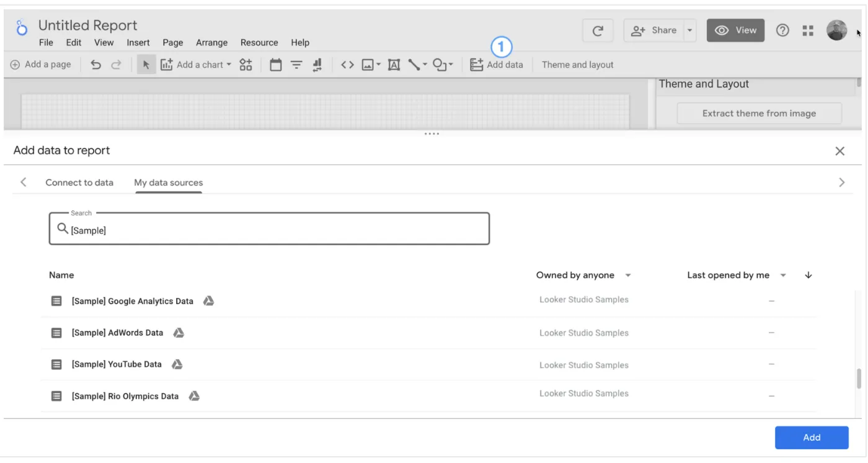Open the Arrange menu
Screen dimensions: 868x463
(211, 43)
